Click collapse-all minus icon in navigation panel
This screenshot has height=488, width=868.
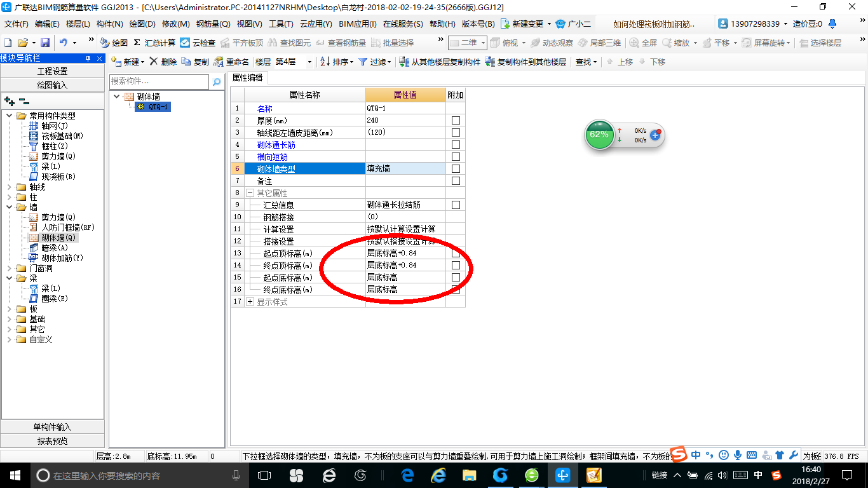click(24, 101)
